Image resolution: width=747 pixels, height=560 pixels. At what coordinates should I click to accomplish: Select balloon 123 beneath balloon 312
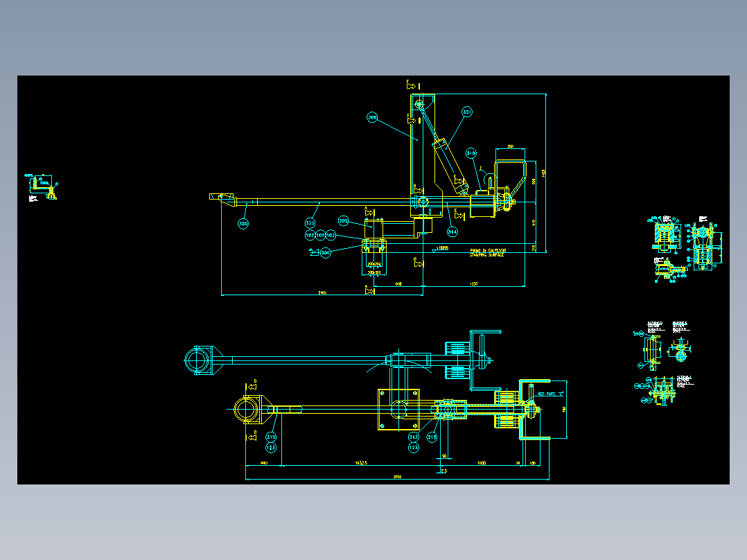point(270,448)
